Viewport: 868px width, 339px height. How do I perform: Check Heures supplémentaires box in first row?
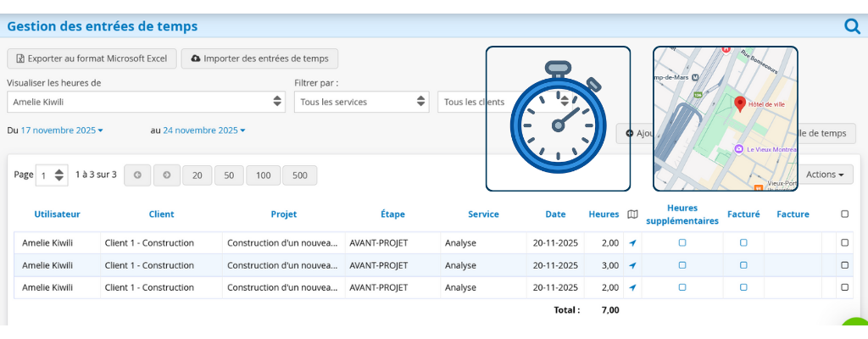[x=682, y=243]
